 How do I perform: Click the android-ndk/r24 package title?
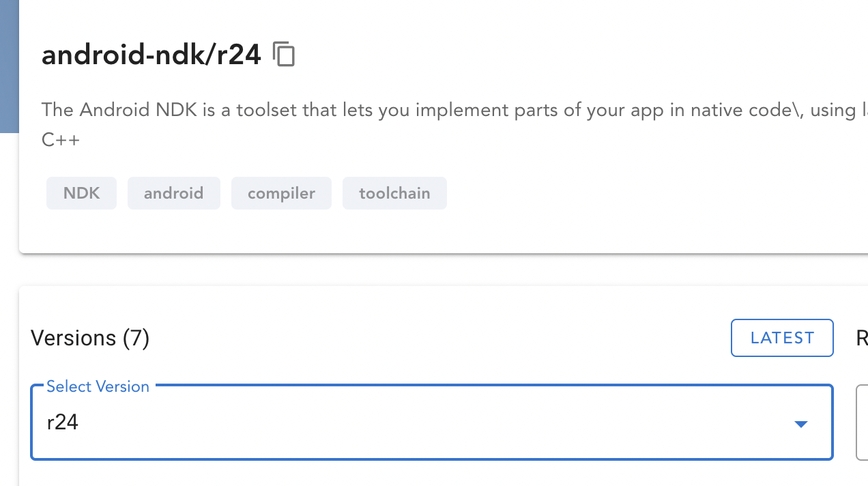click(151, 54)
